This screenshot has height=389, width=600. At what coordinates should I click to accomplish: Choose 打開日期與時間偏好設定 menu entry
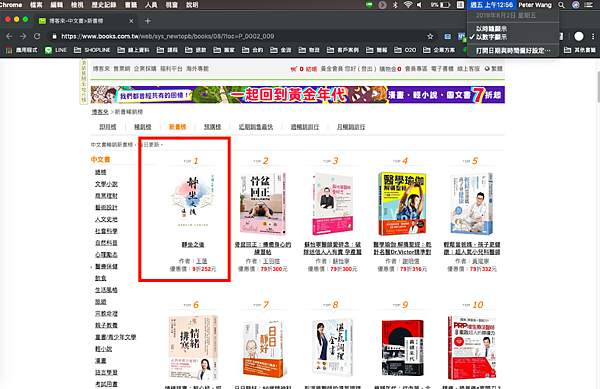point(513,50)
